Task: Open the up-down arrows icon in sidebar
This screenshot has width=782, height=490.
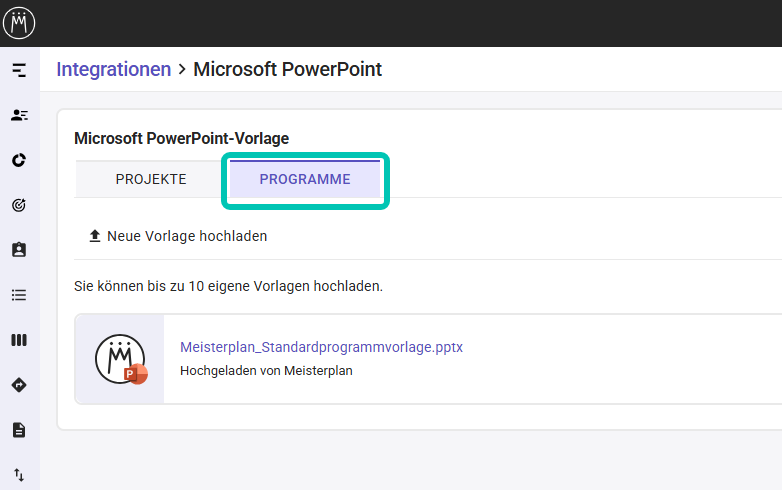Action: coord(19,475)
